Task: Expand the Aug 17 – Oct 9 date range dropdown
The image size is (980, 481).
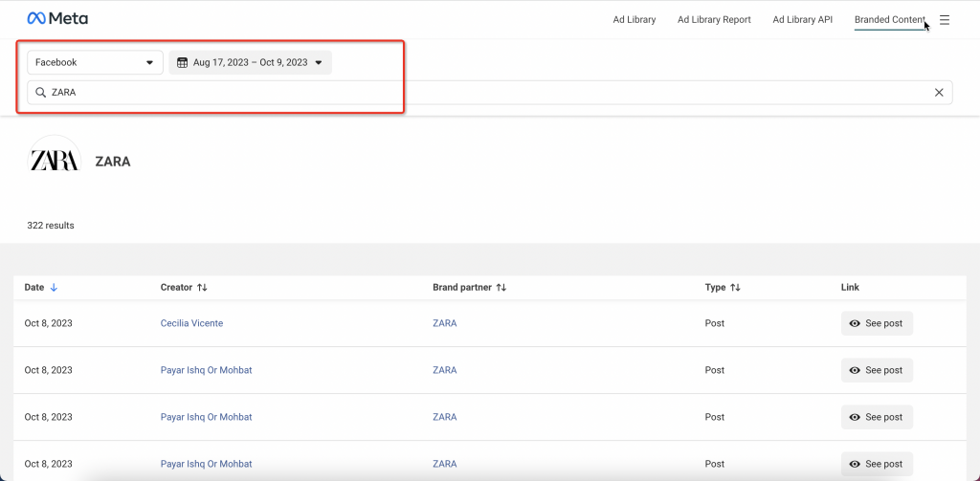Action: (x=318, y=63)
